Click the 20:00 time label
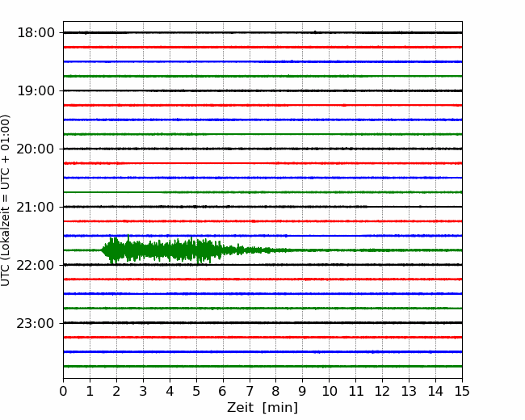Screen dimensions: 525x420 36,149
